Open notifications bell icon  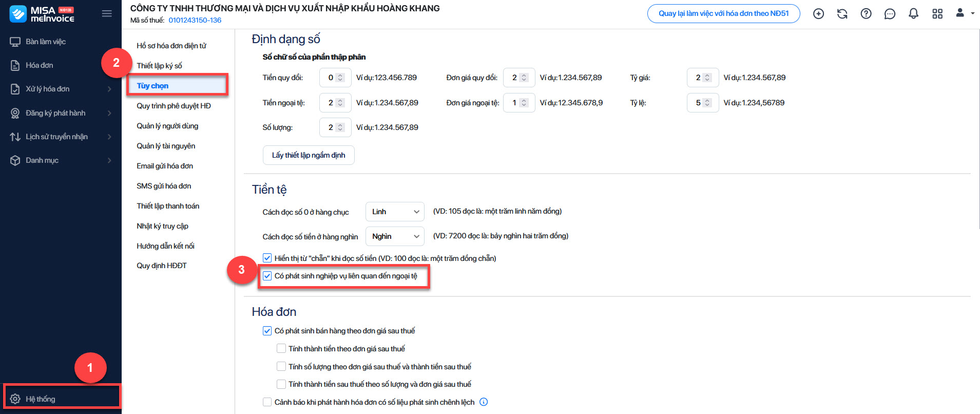coord(913,14)
